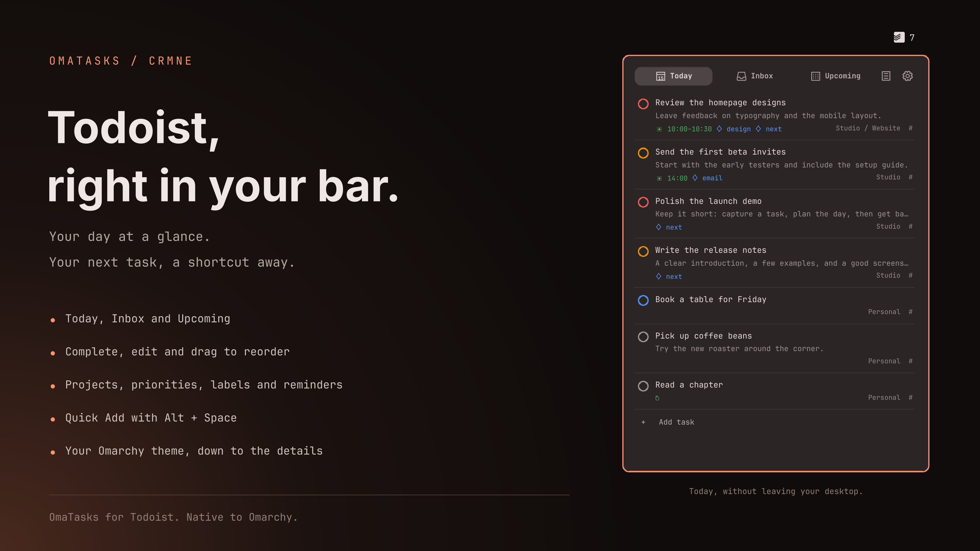Click the # icon on coffee beans row
Viewport: 980px width, 551px height.
[910, 361]
